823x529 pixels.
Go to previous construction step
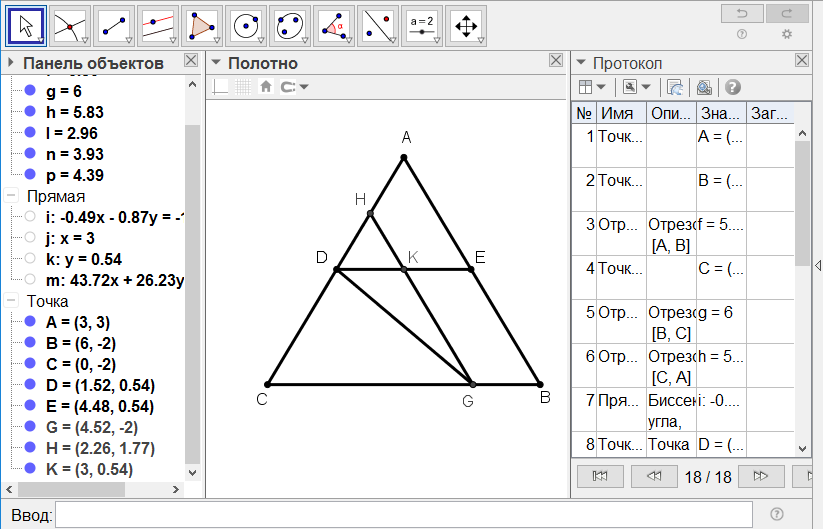[x=656, y=476]
